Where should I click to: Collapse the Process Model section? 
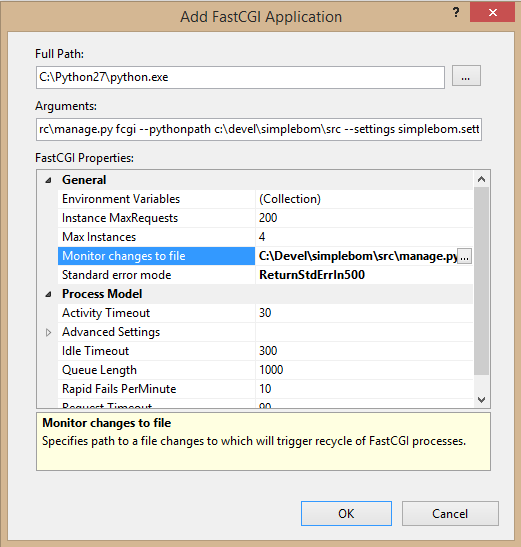click(x=48, y=294)
